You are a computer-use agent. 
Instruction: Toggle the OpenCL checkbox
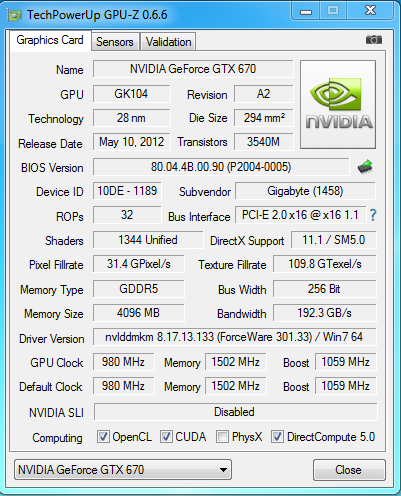[103, 436]
